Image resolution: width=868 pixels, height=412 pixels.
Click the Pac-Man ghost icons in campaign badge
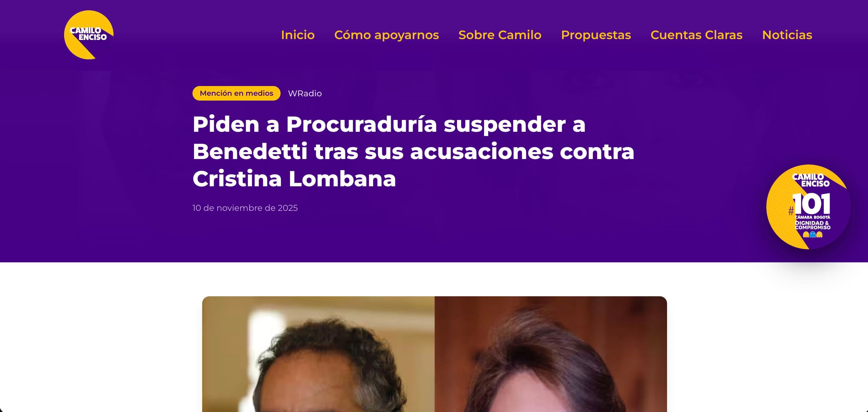coord(812,234)
